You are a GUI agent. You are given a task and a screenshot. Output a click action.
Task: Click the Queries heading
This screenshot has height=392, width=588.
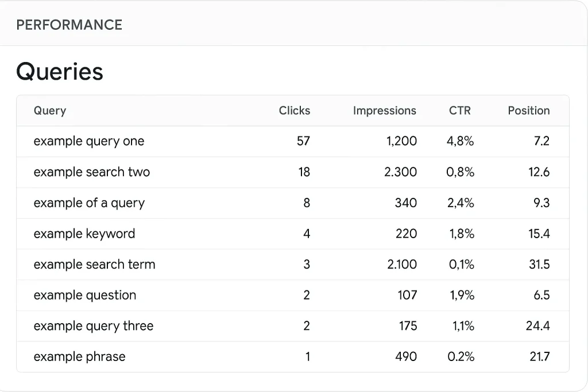[59, 71]
